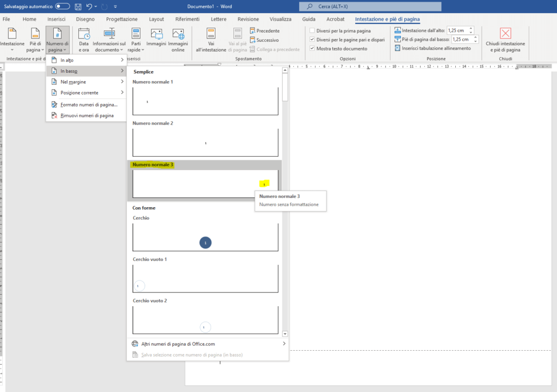Switch to the Riferimenti tab
557x392 pixels.
pos(187,19)
